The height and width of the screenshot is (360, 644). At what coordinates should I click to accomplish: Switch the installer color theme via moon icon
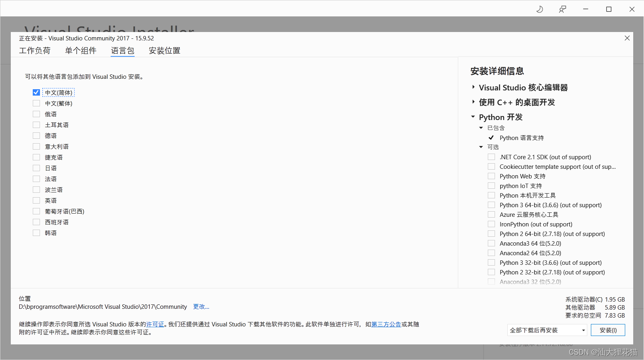tap(540, 9)
